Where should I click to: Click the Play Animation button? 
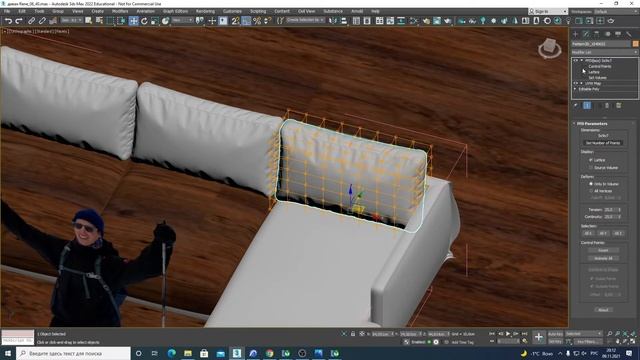tap(508, 334)
